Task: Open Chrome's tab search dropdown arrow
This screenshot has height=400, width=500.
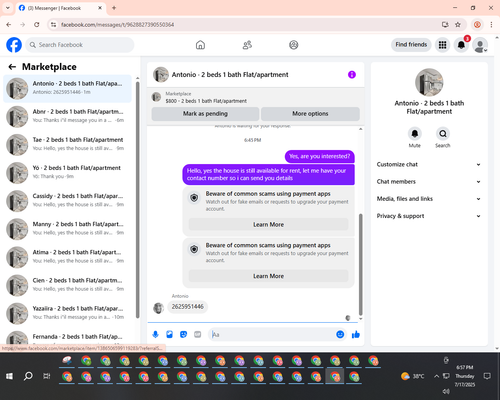Action: (8, 8)
